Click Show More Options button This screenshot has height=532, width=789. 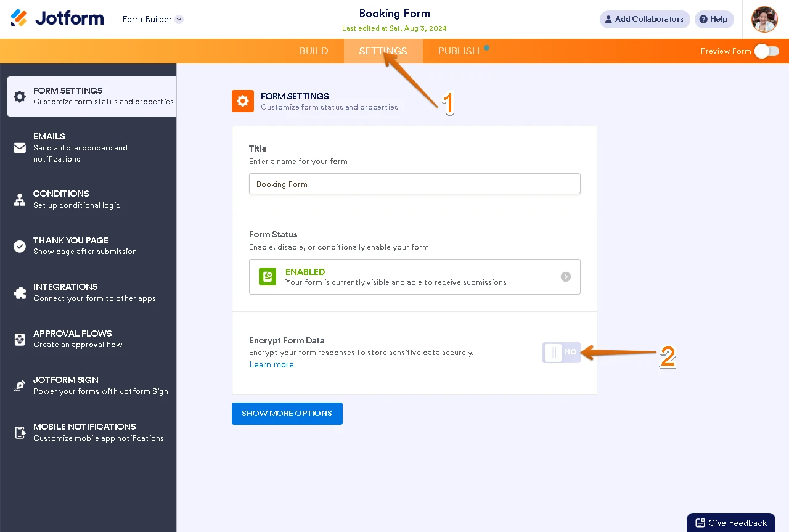287,414
